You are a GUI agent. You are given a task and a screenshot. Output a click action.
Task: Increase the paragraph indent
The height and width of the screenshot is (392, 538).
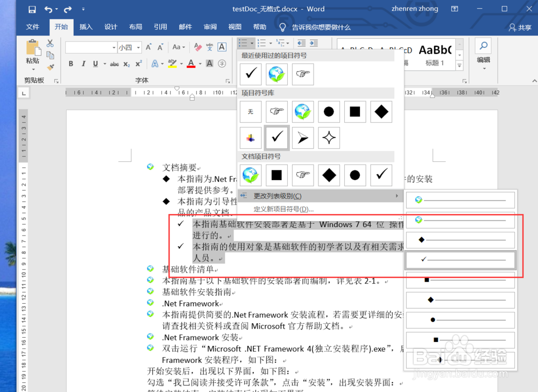pos(314,43)
